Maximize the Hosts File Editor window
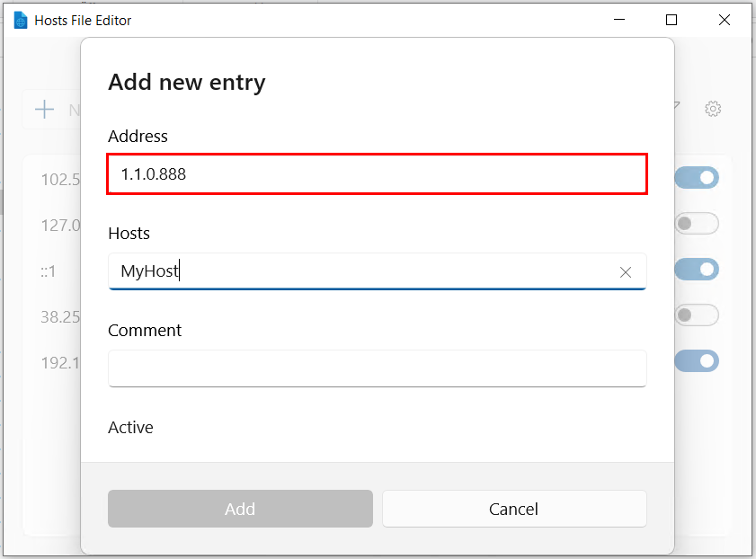Image resolution: width=756 pixels, height=559 pixels. (672, 19)
